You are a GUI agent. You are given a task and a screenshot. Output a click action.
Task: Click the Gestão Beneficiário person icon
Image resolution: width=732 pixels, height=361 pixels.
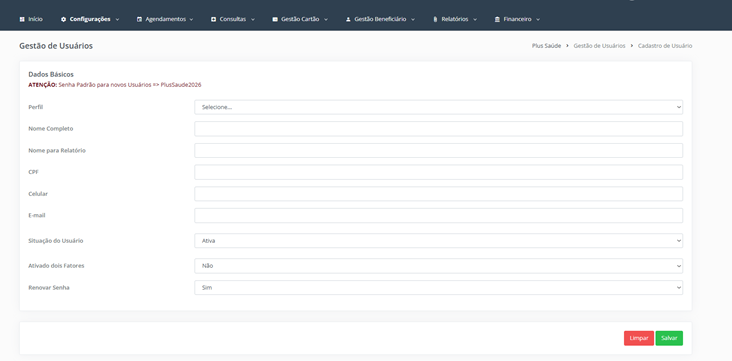[348, 20]
